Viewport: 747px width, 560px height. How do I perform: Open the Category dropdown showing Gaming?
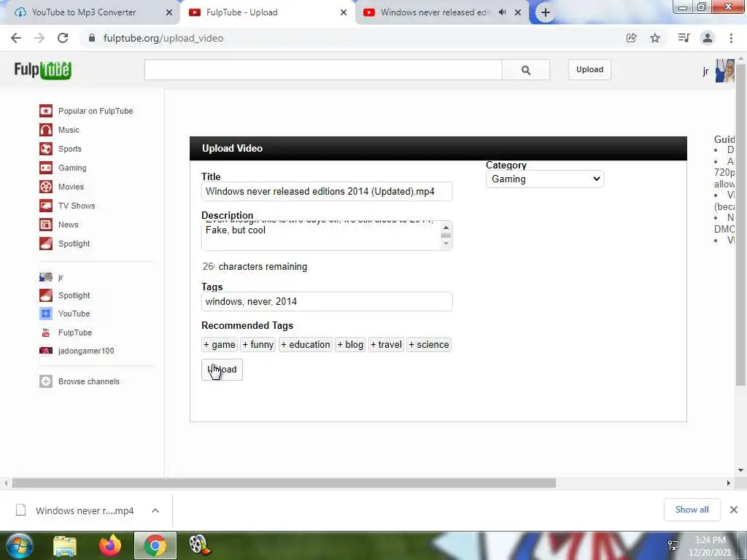[x=544, y=179]
